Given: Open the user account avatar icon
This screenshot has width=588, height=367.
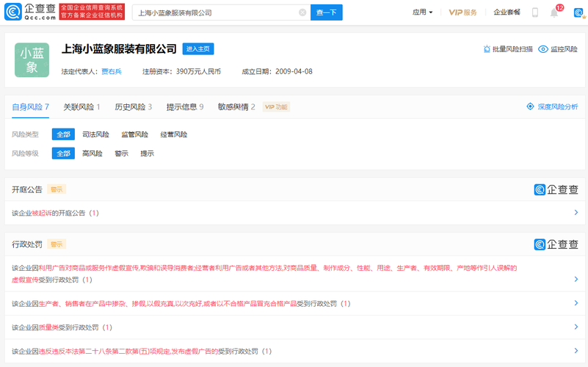Looking at the screenshot, I should coord(579,12).
